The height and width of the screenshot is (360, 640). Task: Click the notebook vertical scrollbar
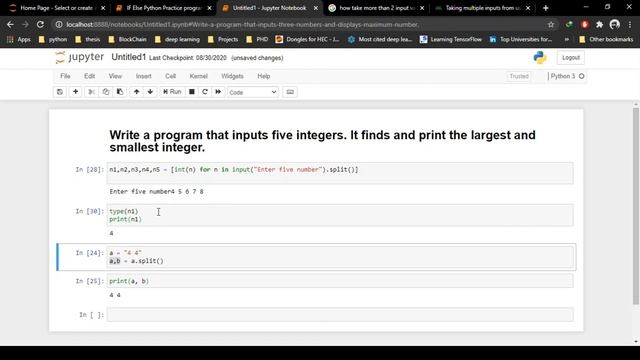(x=636, y=206)
